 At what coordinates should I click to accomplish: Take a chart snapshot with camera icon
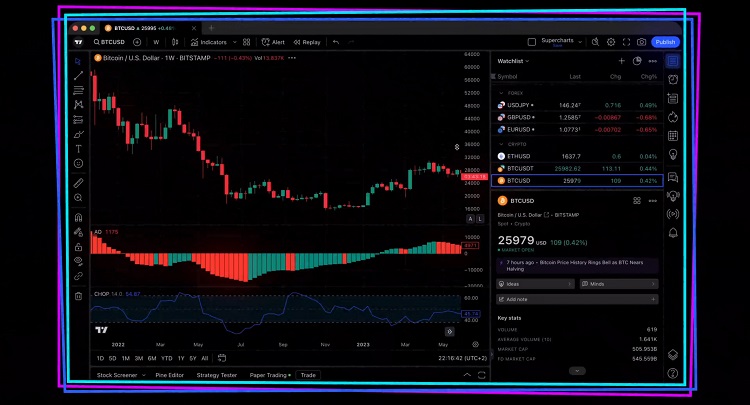641,42
